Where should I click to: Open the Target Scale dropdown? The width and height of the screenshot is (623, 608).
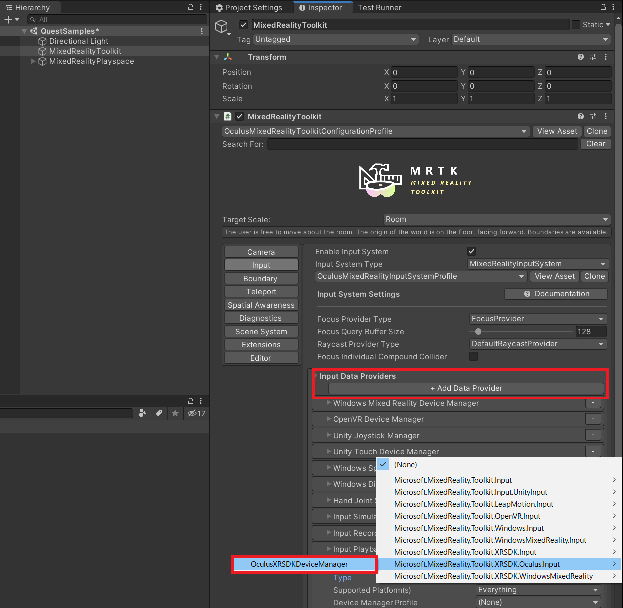click(497, 219)
